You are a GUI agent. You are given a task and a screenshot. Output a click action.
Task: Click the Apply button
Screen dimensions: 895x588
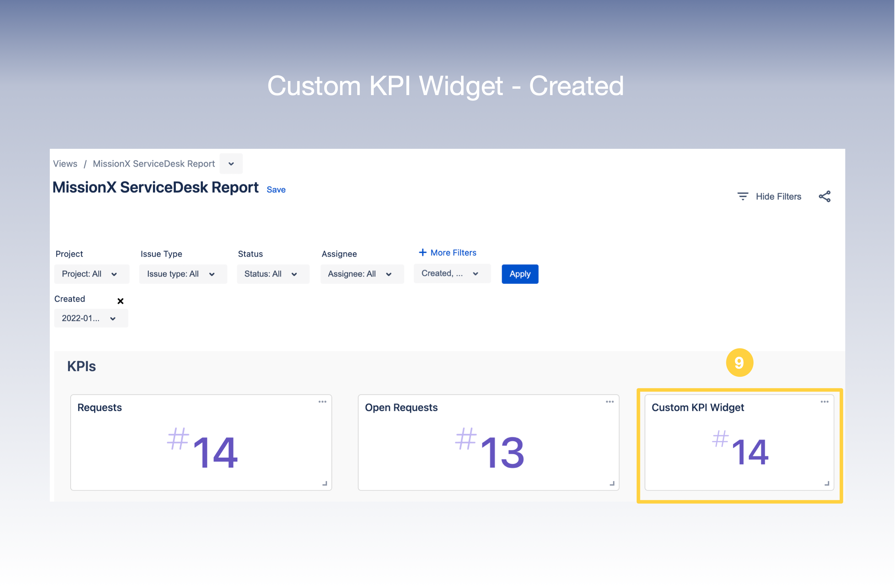520,274
